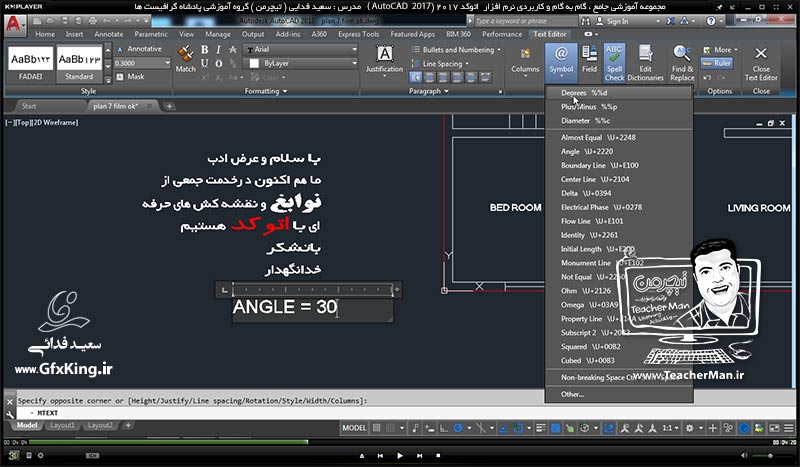Expand the Paragraph panel
Image resolution: width=800 pixels, height=467 pixels.
429,91
